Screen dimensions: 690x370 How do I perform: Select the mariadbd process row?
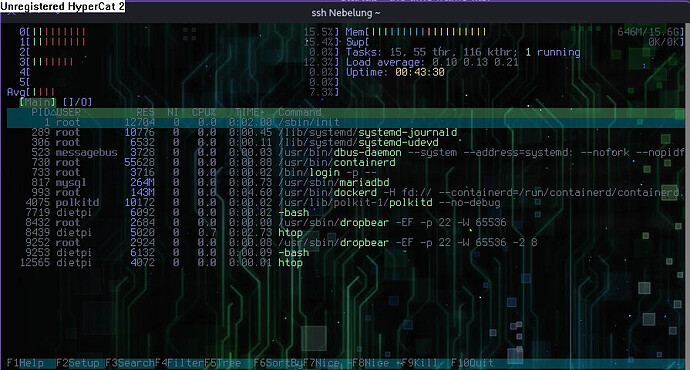(346, 183)
